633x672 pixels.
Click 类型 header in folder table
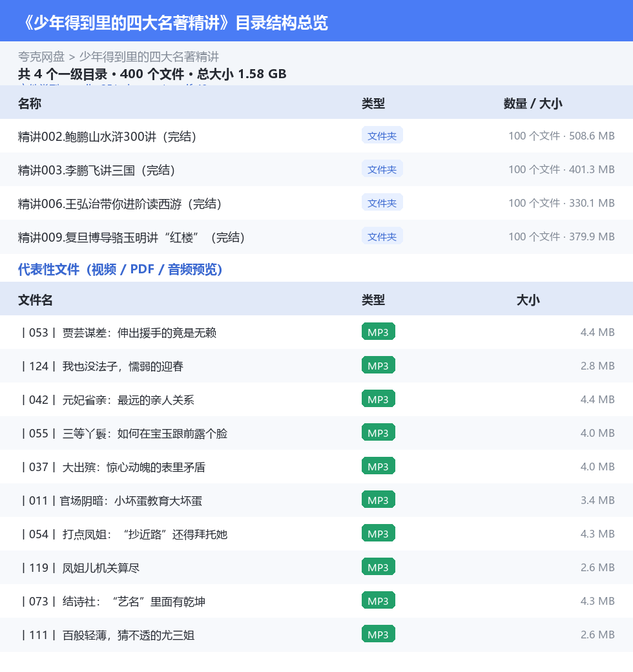373,103
